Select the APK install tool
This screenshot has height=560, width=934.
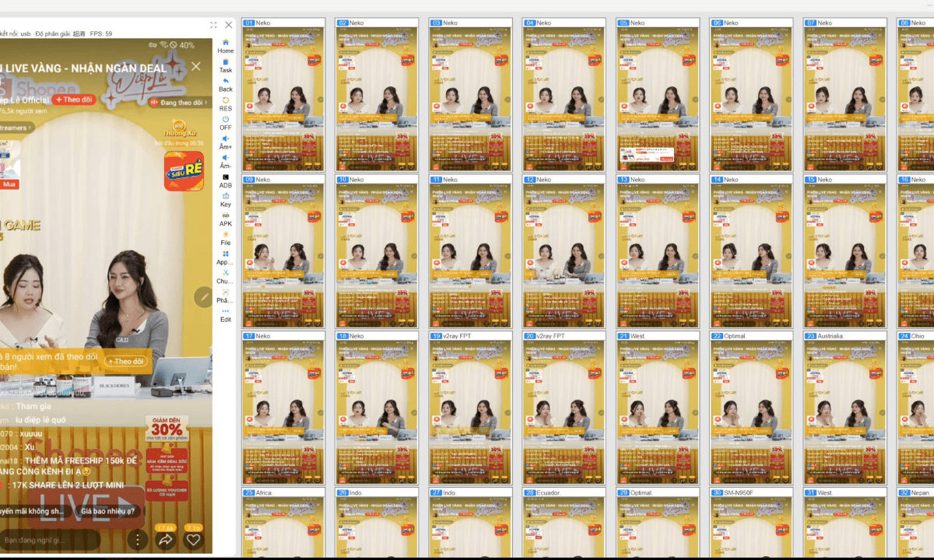point(226,219)
